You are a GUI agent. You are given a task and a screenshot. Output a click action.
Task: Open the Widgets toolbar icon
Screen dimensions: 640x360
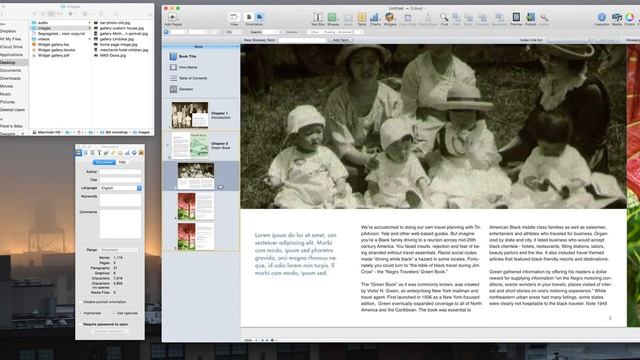390,17
